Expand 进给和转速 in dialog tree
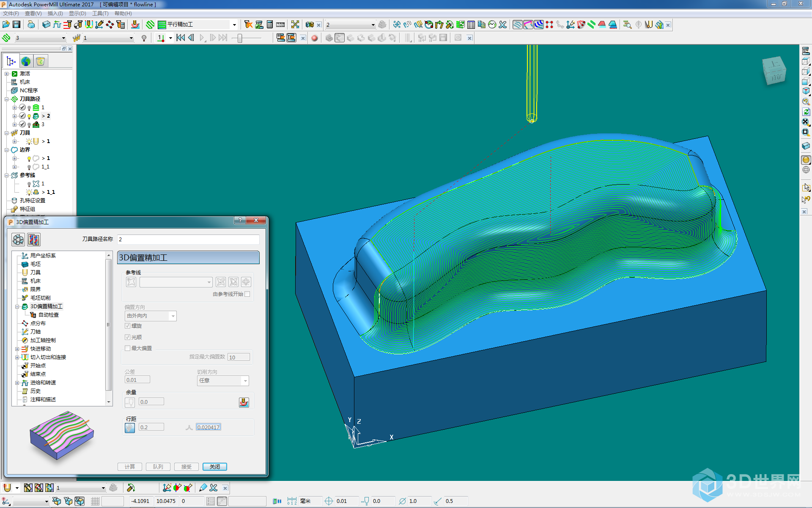812x508 pixels. 17,383
